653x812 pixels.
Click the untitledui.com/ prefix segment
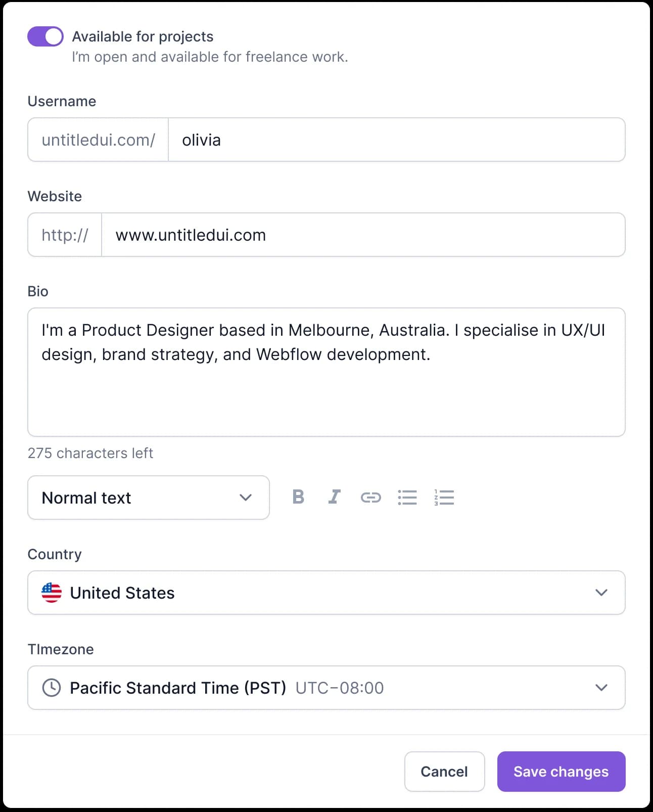click(98, 140)
